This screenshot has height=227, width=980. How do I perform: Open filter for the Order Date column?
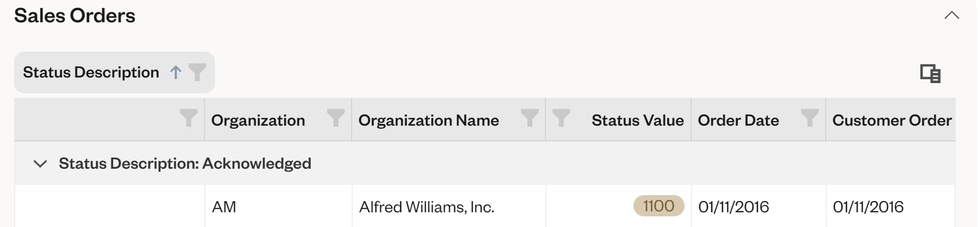pyautogui.click(x=809, y=118)
